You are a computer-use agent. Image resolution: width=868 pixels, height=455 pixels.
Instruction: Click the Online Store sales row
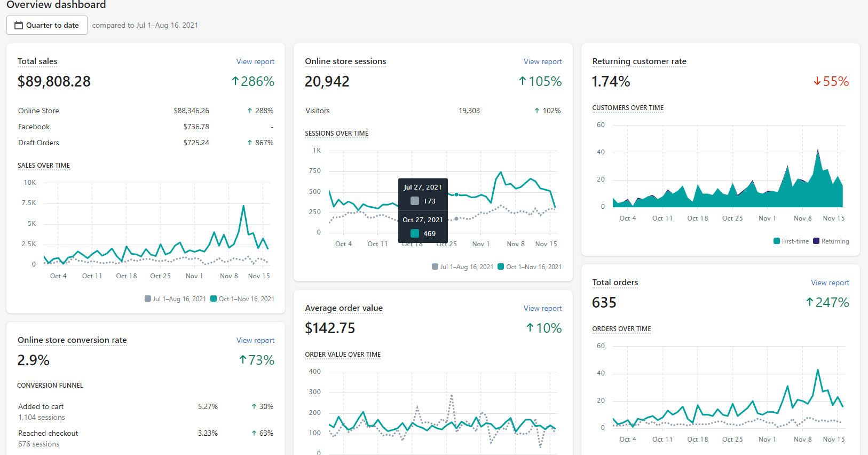pyautogui.click(x=146, y=111)
